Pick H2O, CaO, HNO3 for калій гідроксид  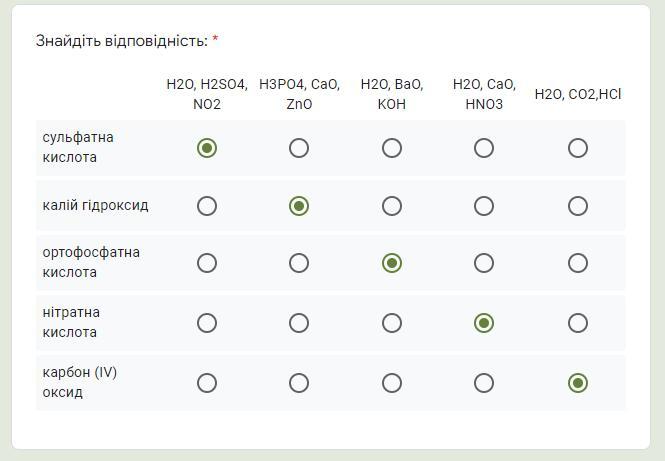[x=484, y=206]
